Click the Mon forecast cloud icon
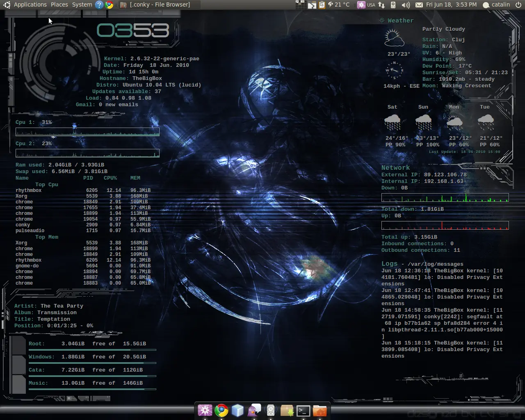525x420 pixels. click(x=454, y=122)
